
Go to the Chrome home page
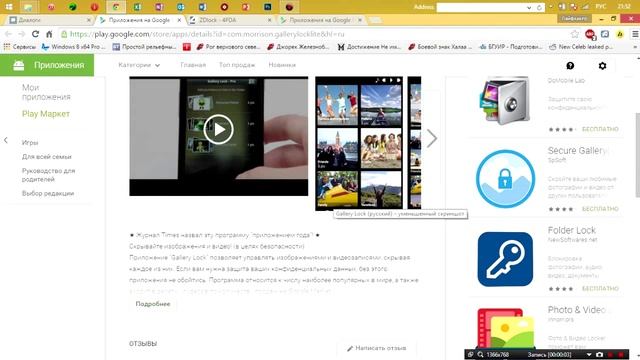pyautogui.click(x=49, y=34)
